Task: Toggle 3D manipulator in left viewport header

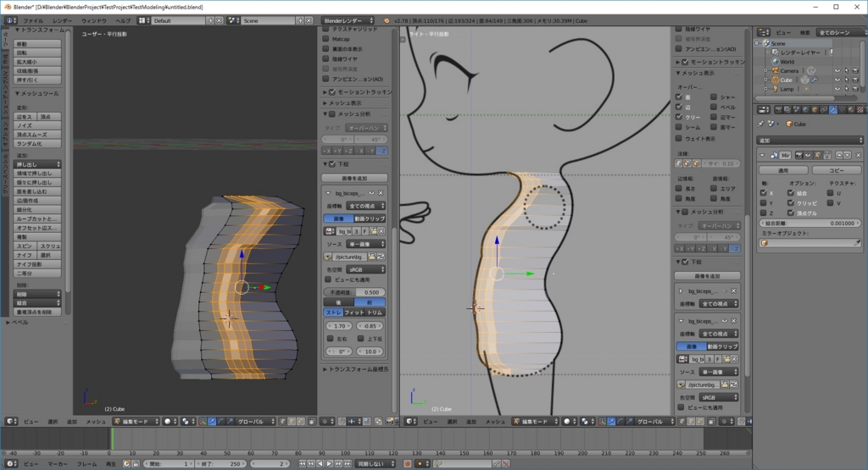Action: (203, 422)
